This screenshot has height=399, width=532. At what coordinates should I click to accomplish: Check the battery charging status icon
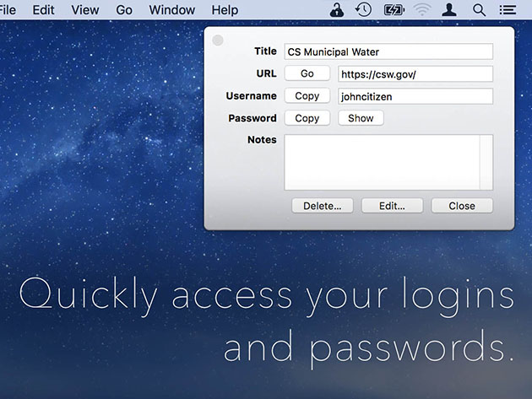tap(394, 10)
